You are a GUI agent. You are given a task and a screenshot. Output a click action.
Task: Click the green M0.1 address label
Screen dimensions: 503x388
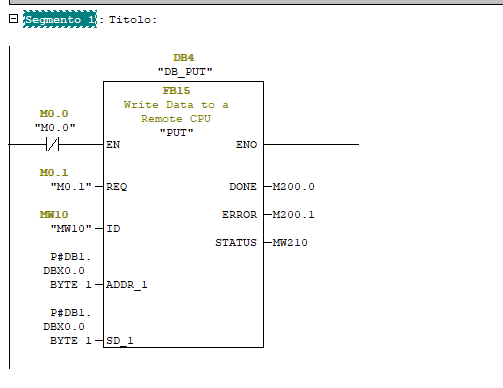[x=54, y=173]
